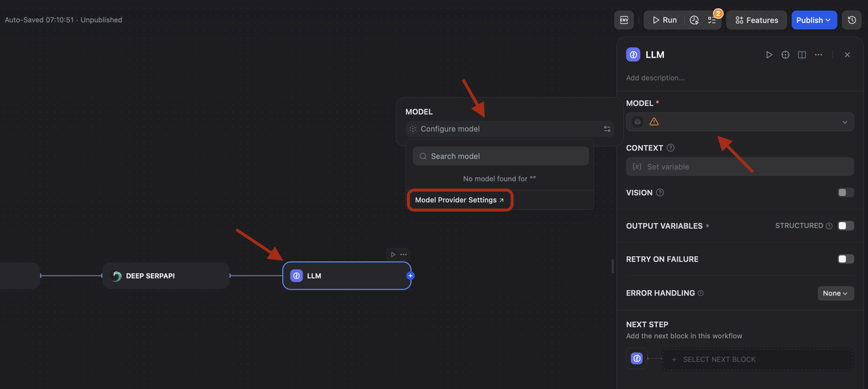Run the LLM node via play icon above it

coord(393,255)
